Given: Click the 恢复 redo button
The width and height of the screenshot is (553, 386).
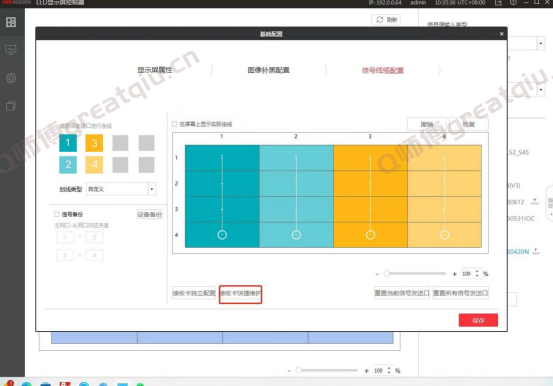Looking at the screenshot, I should point(469,124).
